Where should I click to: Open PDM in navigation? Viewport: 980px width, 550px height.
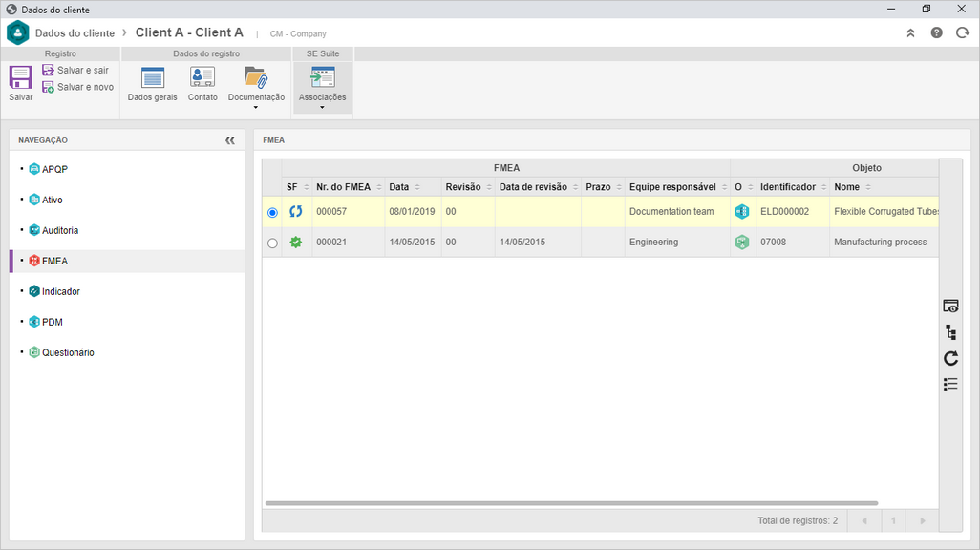pyautogui.click(x=52, y=323)
